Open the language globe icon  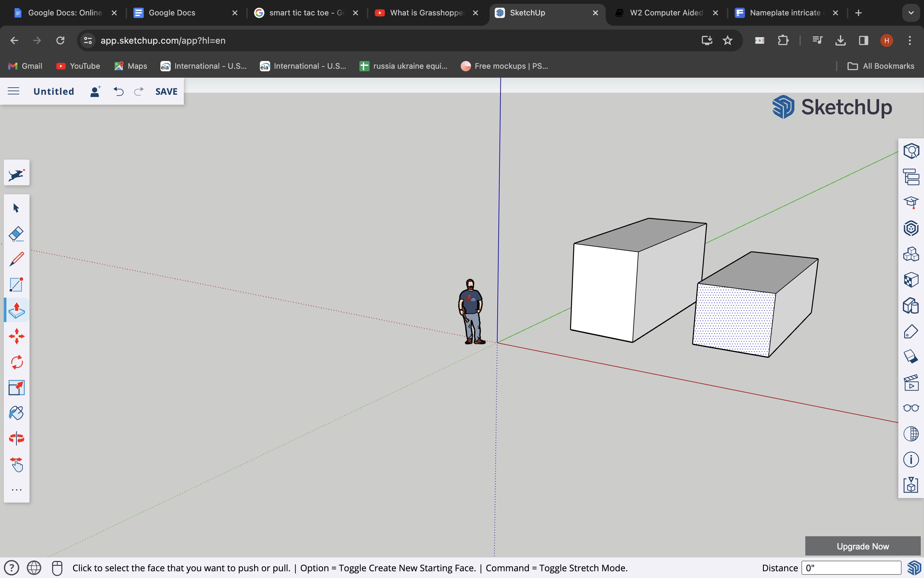[x=34, y=568]
